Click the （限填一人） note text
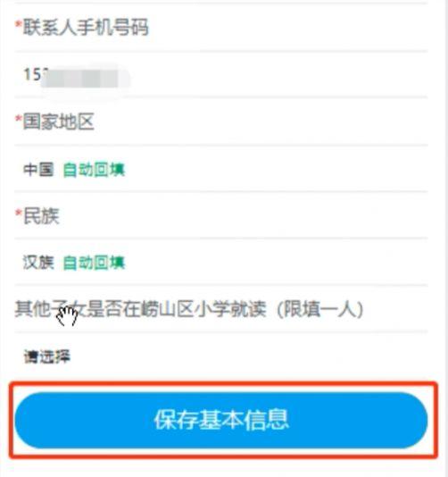Screen dimensions: 448x477 point(320,309)
